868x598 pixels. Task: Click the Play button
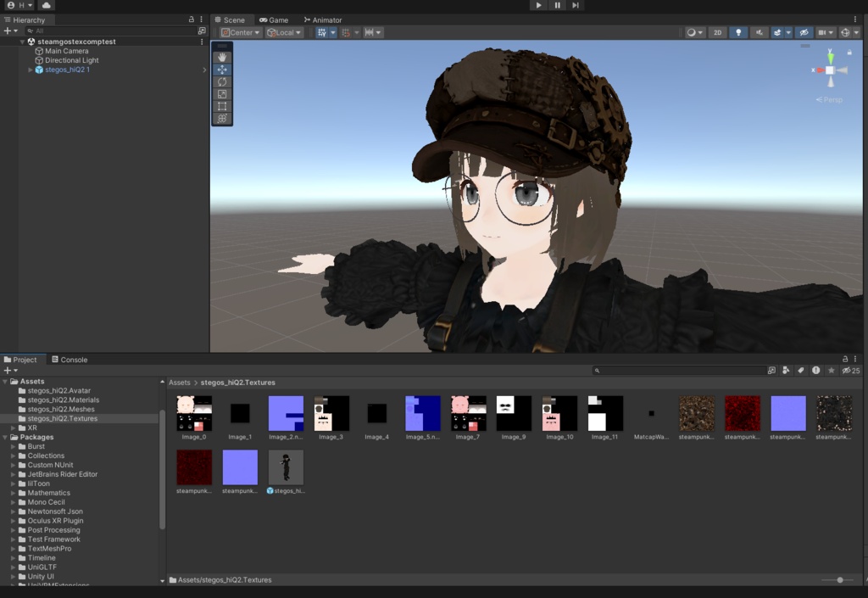(538, 5)
